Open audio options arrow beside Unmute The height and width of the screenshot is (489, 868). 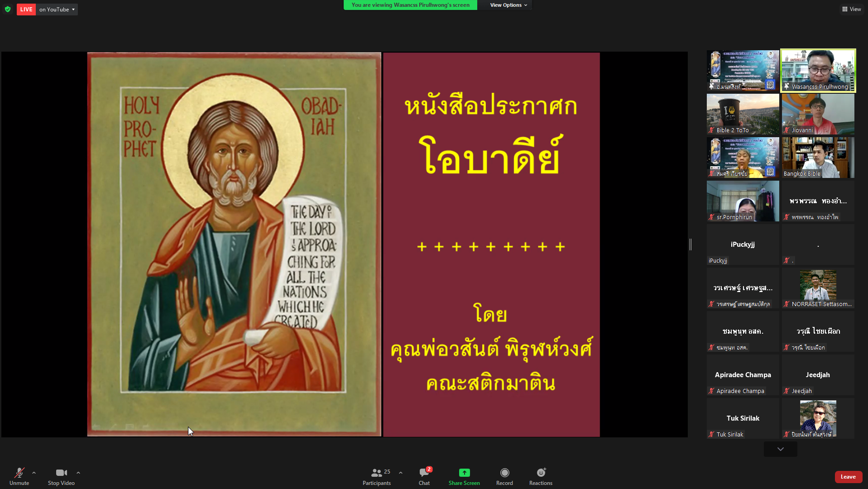pyautogui.click(x=34, y=473)
